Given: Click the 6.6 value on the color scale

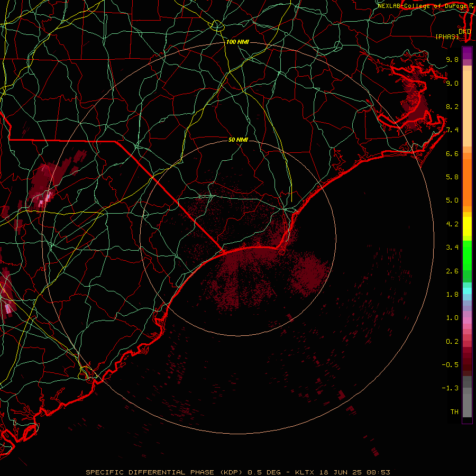Looking at the screenshot, I should [452, 153].
